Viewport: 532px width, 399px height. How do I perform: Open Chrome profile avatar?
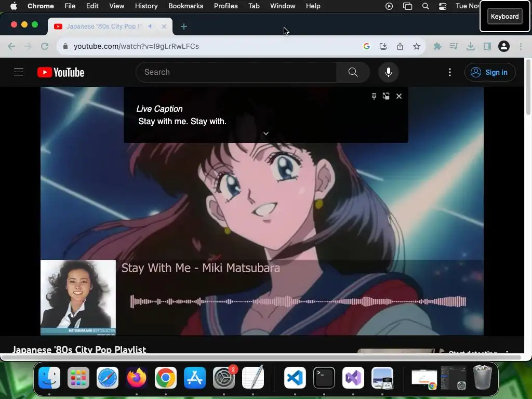click(504, 46)
